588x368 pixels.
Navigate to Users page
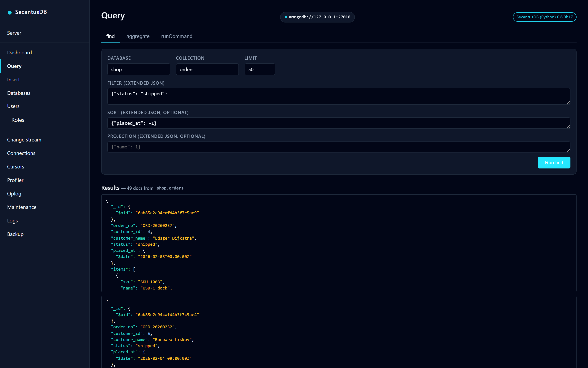pyautogui.click(x=13, y=106)
